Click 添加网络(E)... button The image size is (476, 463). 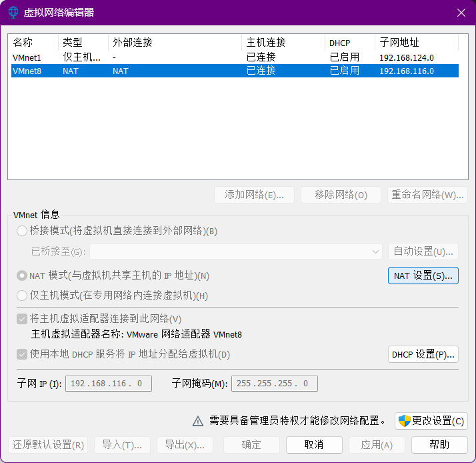click(x=254, y=195)
